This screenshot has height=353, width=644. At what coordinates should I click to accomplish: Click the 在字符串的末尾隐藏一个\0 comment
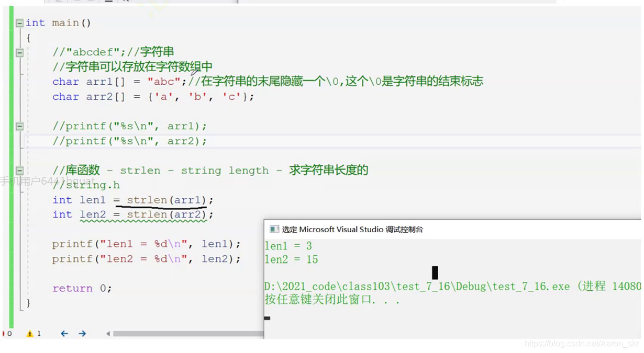coord(336,82)
